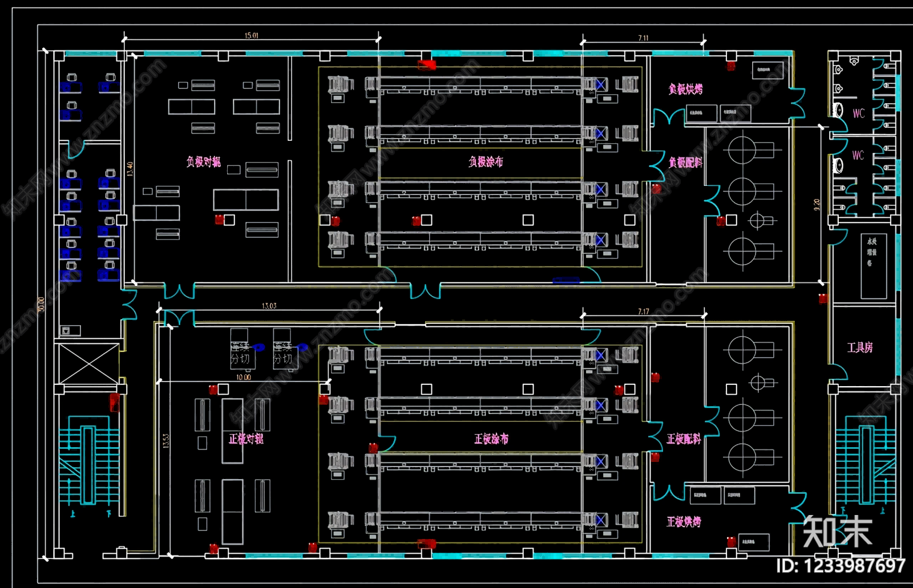Screen dimensions: 913x588
Task: Select the 正极涂布 room label
Action: pos(491,439)
